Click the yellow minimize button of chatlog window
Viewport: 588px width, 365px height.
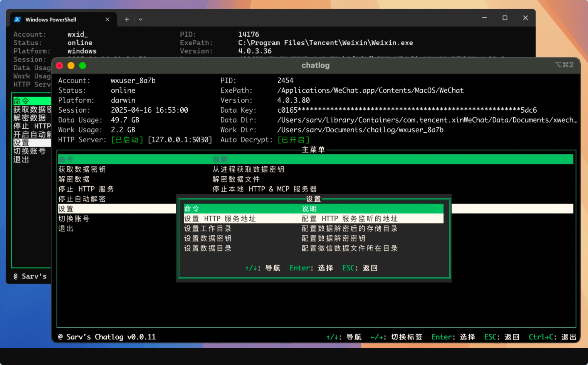click(x=71, y=66)
